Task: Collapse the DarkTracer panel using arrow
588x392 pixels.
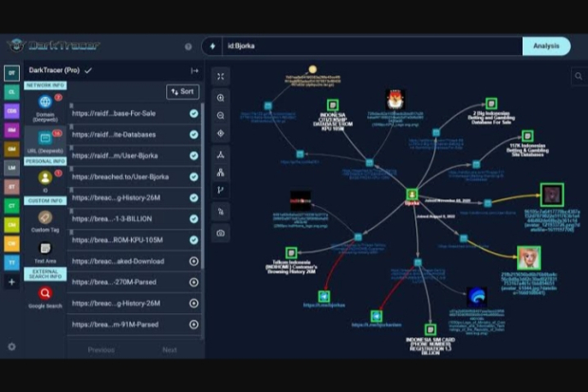Action: [x=194, y=70]
